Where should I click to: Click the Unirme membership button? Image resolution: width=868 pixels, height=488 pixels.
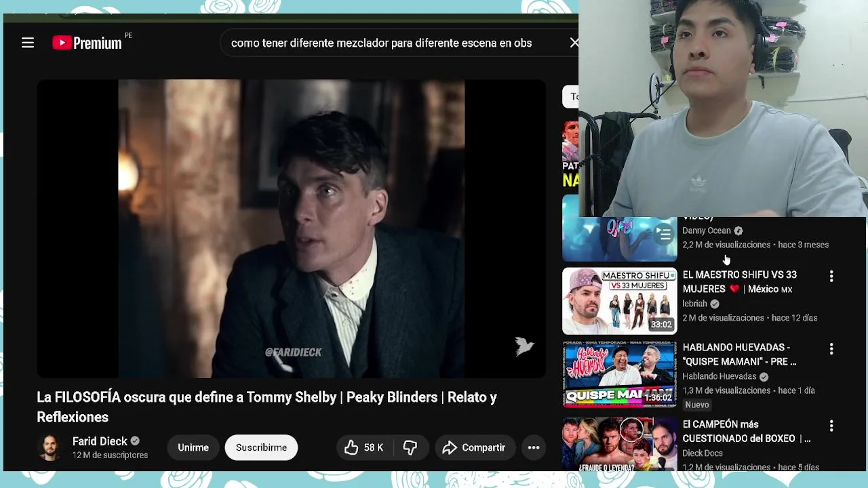pos(193,447)
